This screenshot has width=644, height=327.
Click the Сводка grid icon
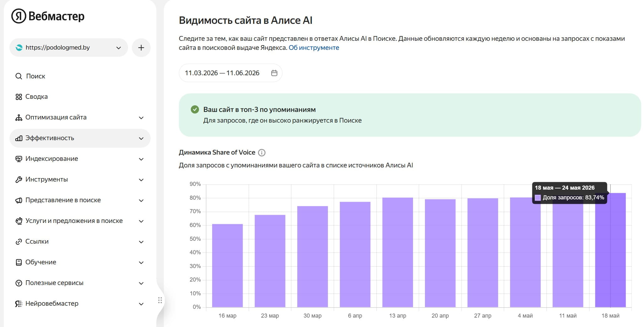pos(19,97)
